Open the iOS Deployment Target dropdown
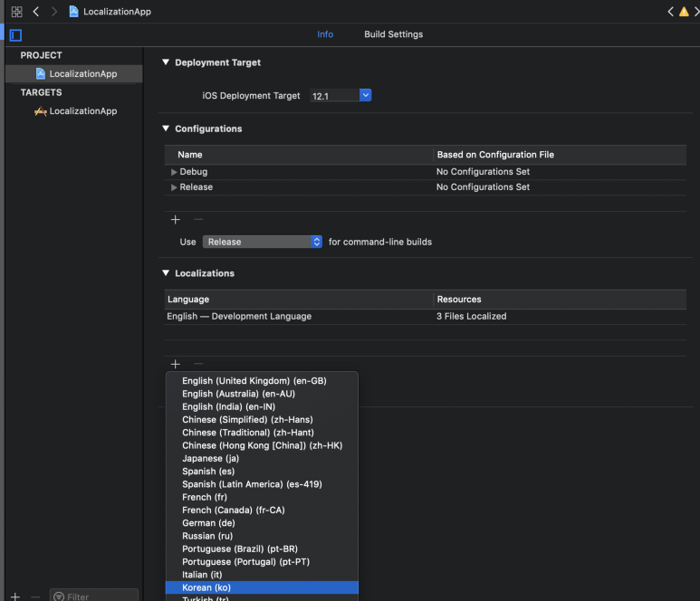This screenshot has width=700, height=601. [x=365, y=95]
